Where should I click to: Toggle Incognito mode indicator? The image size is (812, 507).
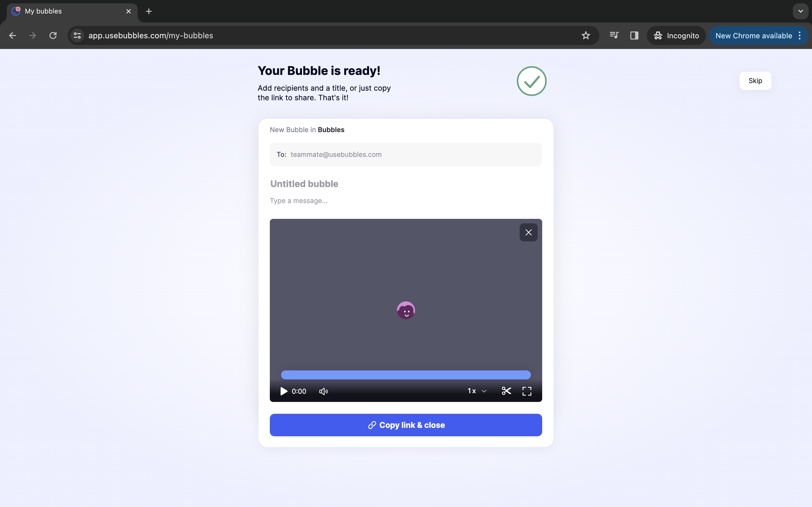676,35
